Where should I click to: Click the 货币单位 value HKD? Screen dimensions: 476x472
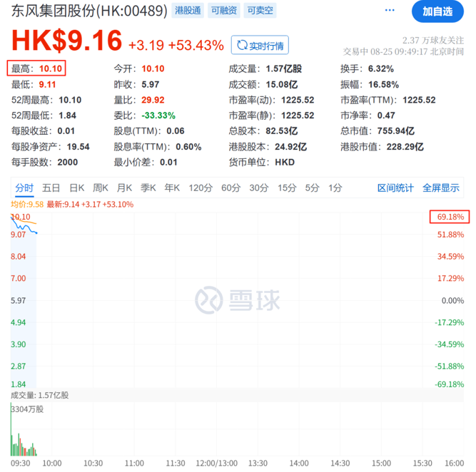(285, 163)
